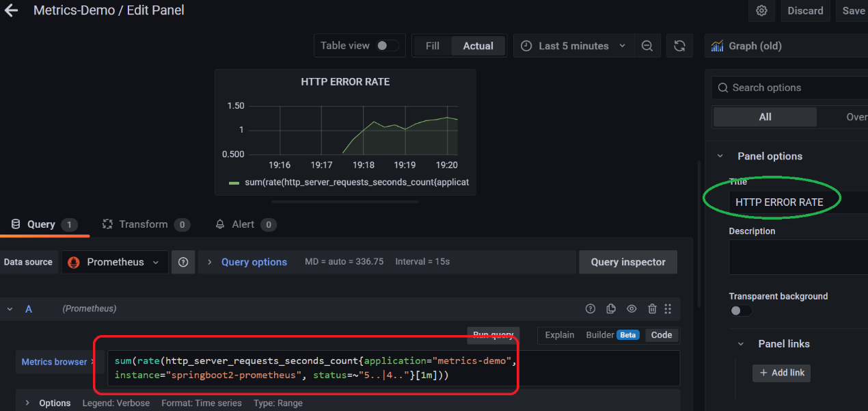This screenshot has height=411, width=868.
Task: Go back using the arrow beside Metrics-Demo
Action: 11,10
